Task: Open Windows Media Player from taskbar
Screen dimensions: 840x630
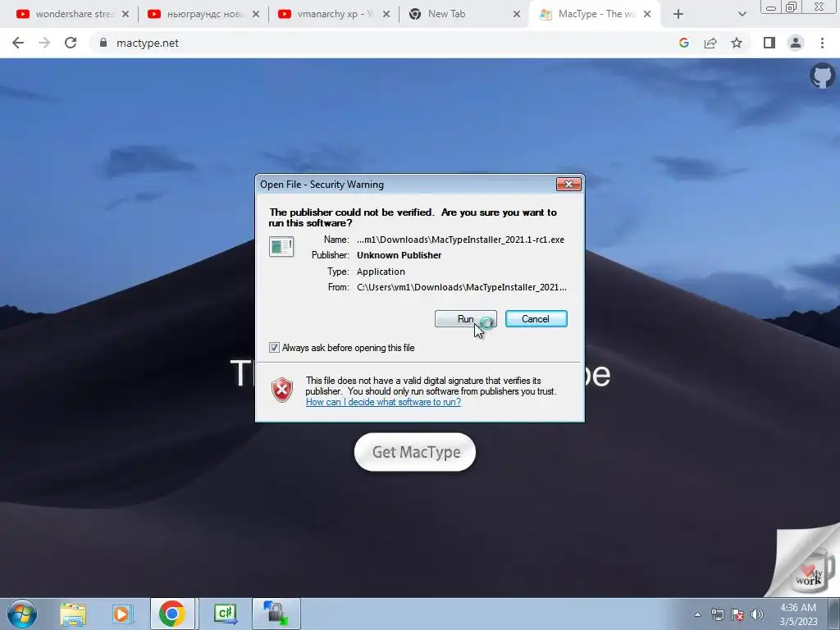Action: click(122, 614)
